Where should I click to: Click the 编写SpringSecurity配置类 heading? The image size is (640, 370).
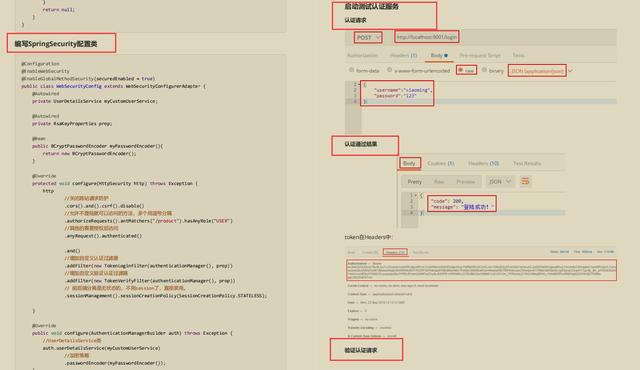coord(56,44)
